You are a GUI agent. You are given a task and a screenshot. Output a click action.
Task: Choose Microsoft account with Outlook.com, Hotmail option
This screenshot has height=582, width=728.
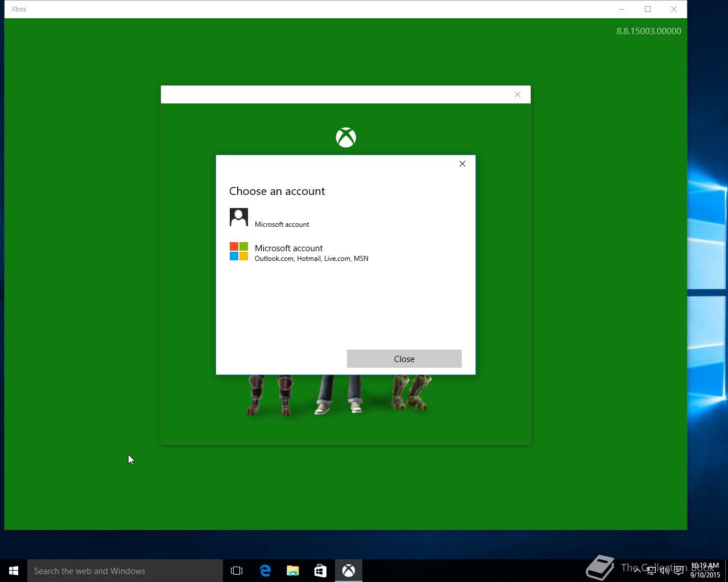[x=346, y=252]
